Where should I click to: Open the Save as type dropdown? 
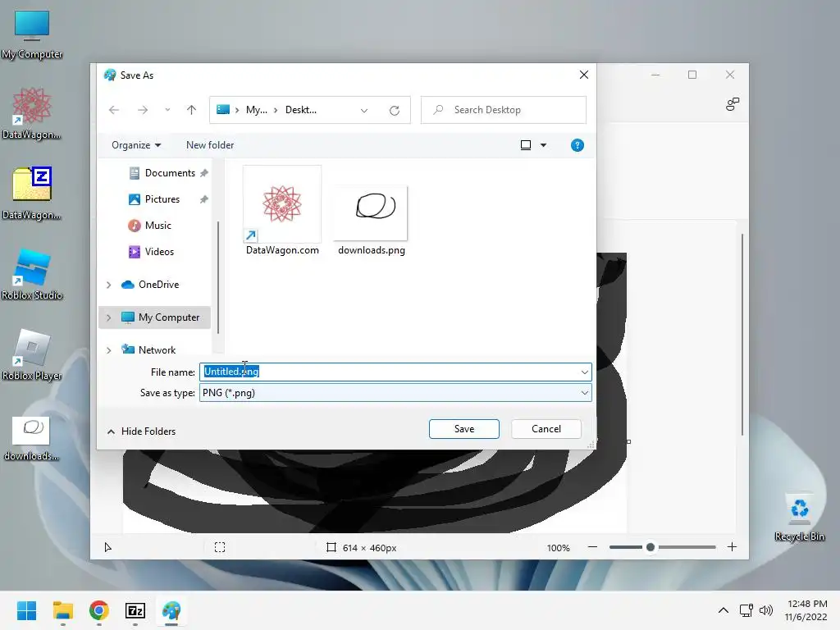(x=584, y=393)
